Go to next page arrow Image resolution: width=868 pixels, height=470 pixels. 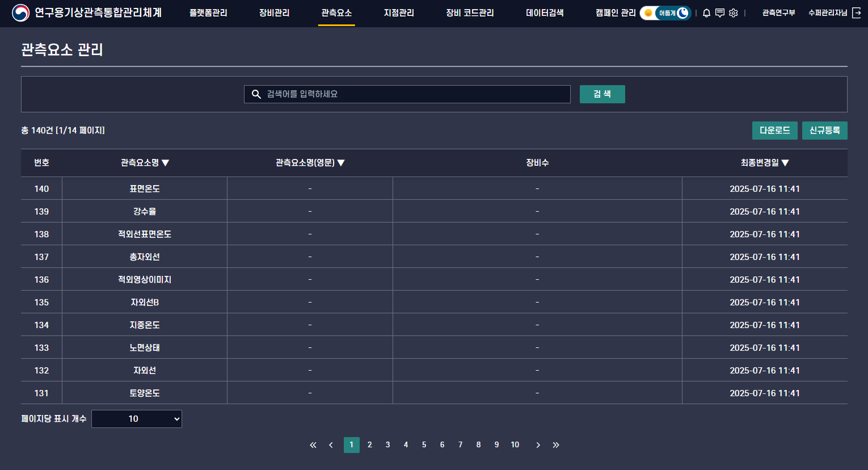[538, 445]
